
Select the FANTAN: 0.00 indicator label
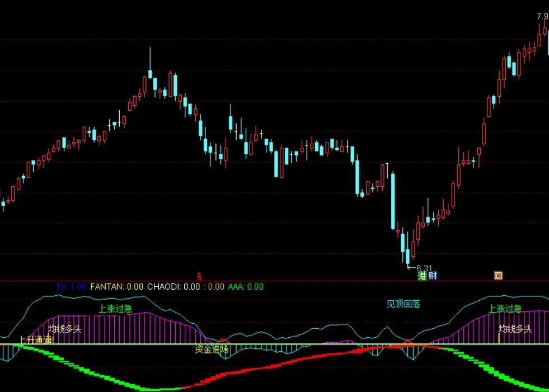(116, 287)
